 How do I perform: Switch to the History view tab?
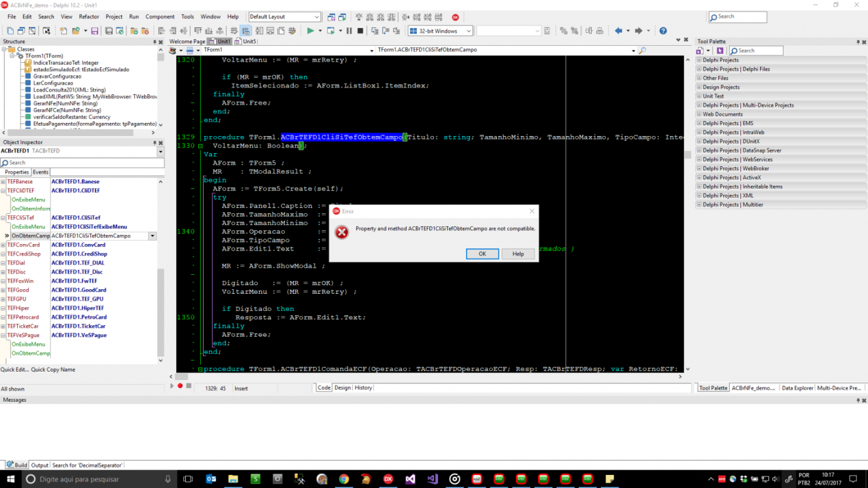pos(363,388)
